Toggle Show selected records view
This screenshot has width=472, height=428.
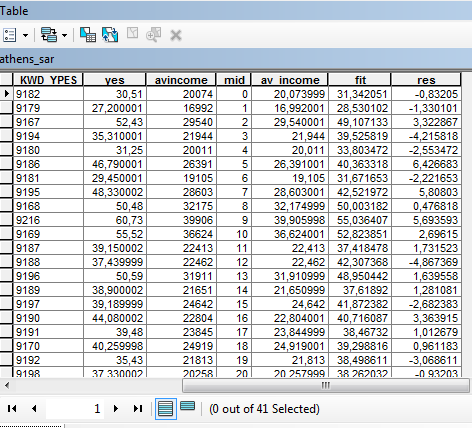188,406
